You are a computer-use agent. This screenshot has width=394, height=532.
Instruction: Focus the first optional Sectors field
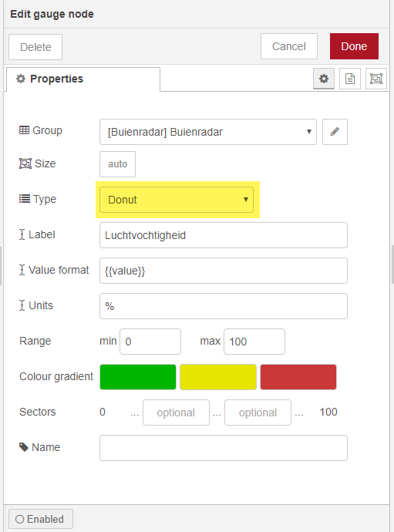point(176,412)
